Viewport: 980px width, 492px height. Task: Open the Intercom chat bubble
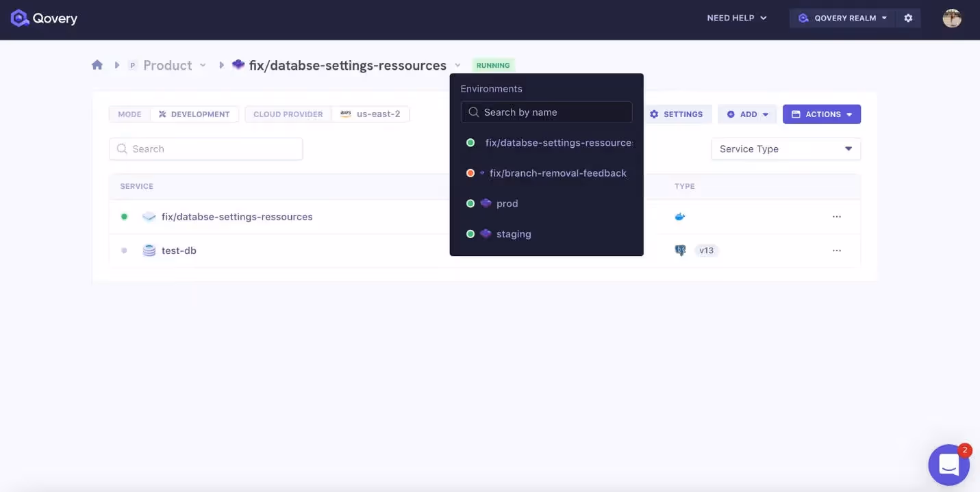pyautogui.click(x=948, y=464)
